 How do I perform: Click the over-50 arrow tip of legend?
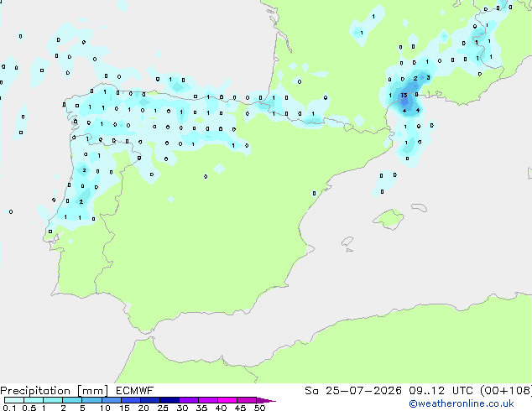[x=266, y=400]
